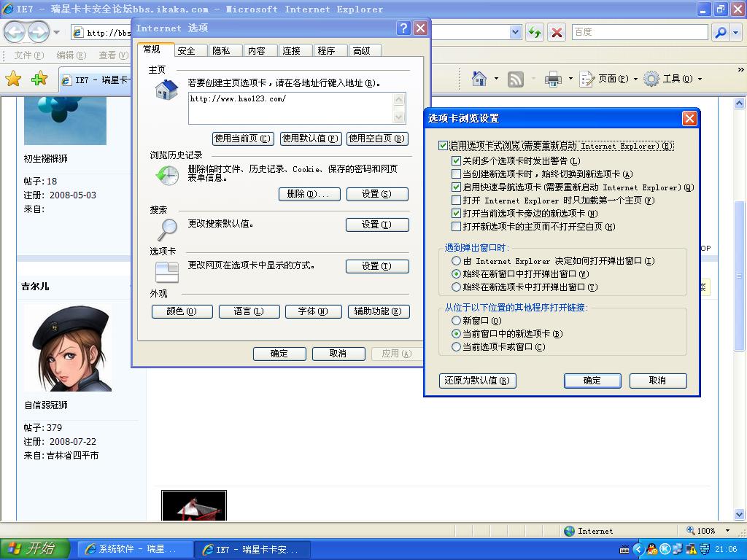This screenshot has width=747, height=560.
Task: Click the red Stop loading icon
Action: pos(556,32)
